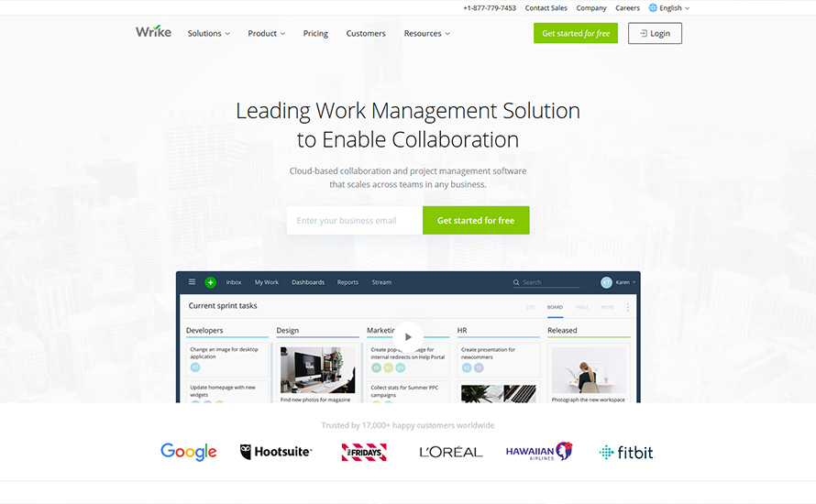Open the Karen user profile menu

[618, 282]
